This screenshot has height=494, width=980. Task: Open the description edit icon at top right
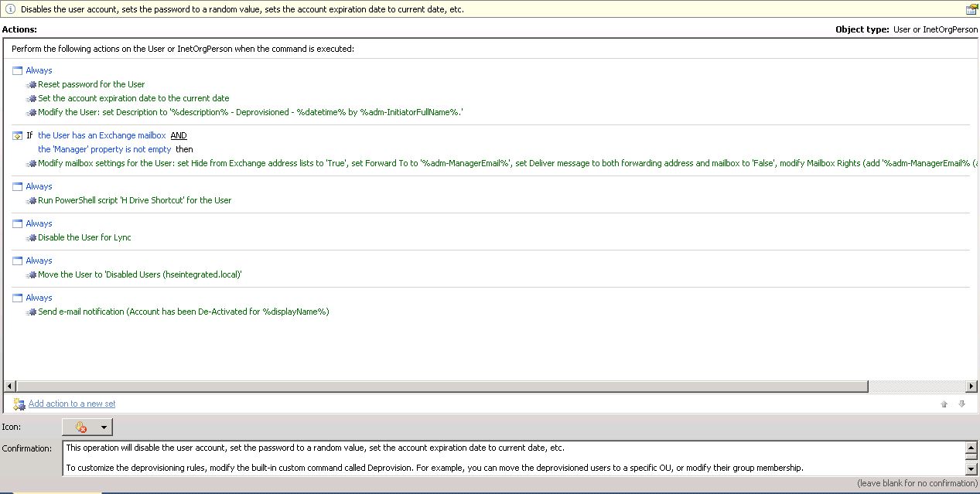coord(971,10)
